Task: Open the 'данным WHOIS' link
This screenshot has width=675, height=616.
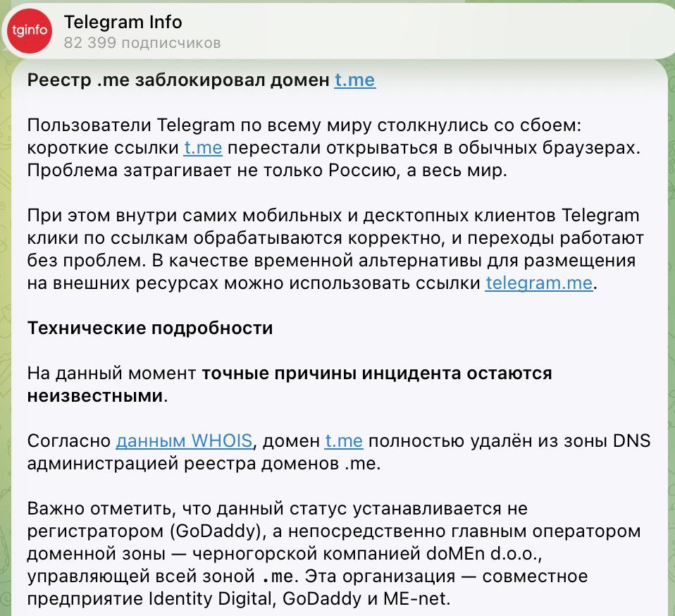Action: pyautogui.click(x=184, y=441)
